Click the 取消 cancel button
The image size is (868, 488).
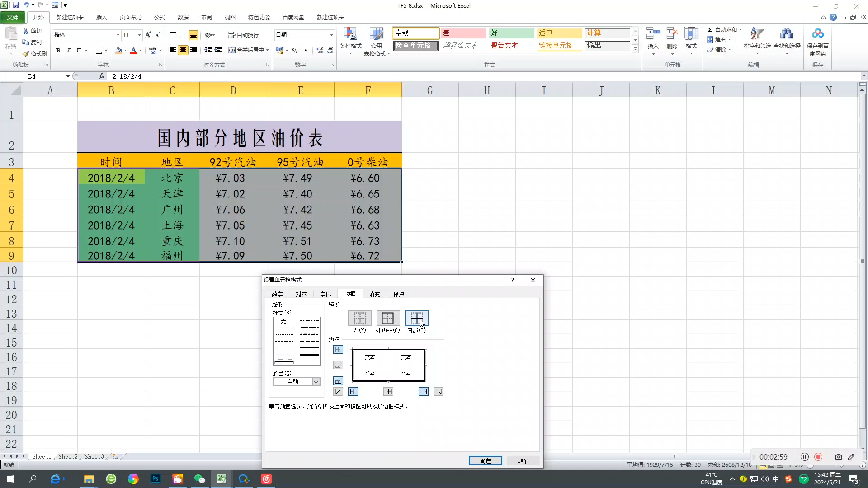523,461
